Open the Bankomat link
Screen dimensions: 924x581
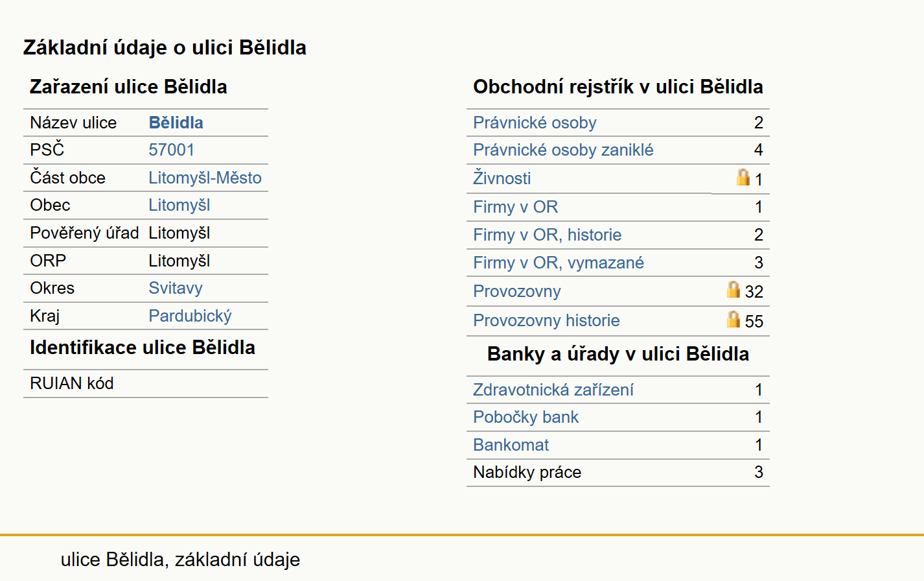click(x=511, y=445)
